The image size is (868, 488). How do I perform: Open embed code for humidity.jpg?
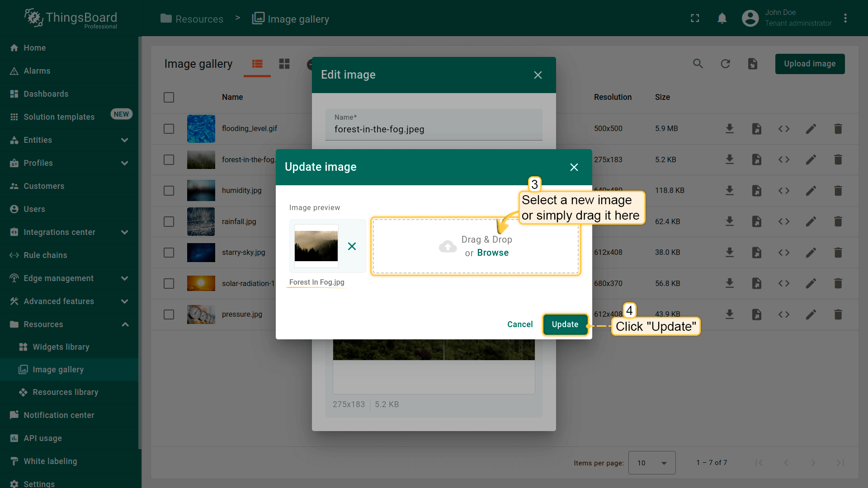click(x=783, y=191)
